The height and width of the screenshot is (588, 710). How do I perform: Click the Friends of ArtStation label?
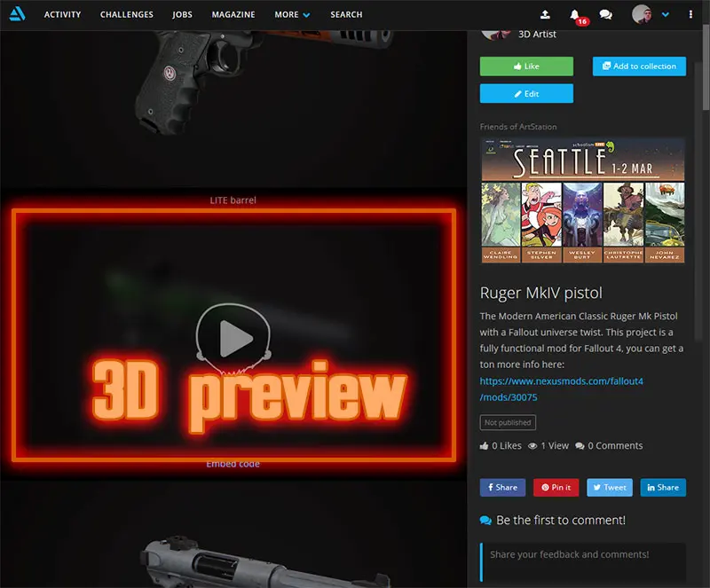click(518, 127)
